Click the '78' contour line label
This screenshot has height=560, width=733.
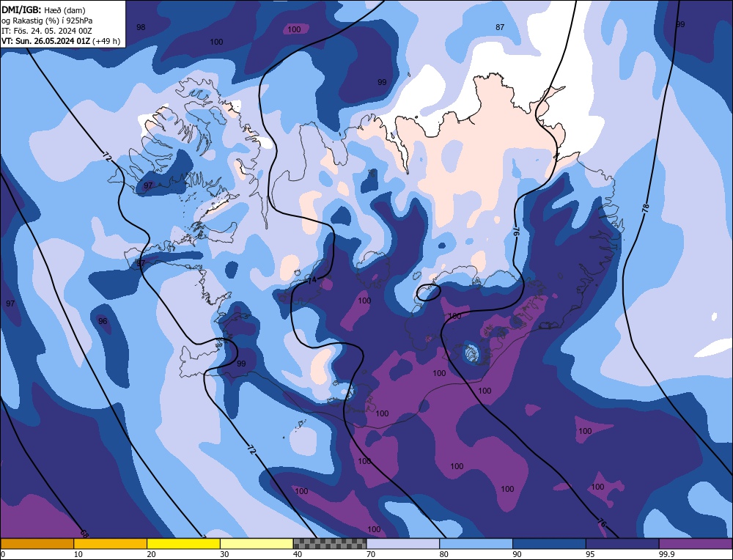(646, 208)
